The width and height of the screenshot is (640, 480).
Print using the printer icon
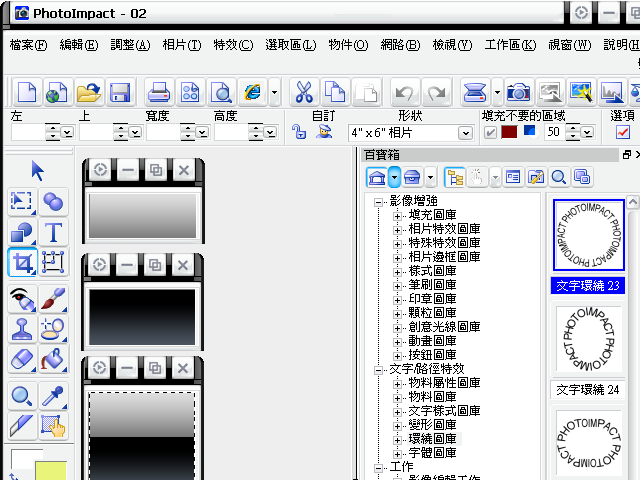click(158, 92)
